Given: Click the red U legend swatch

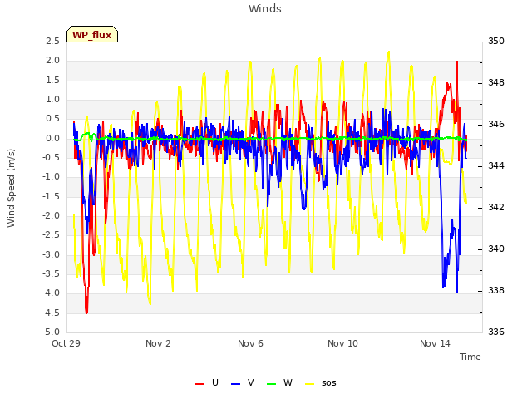Looking at the screenshot, I should [x=199, y=384].
